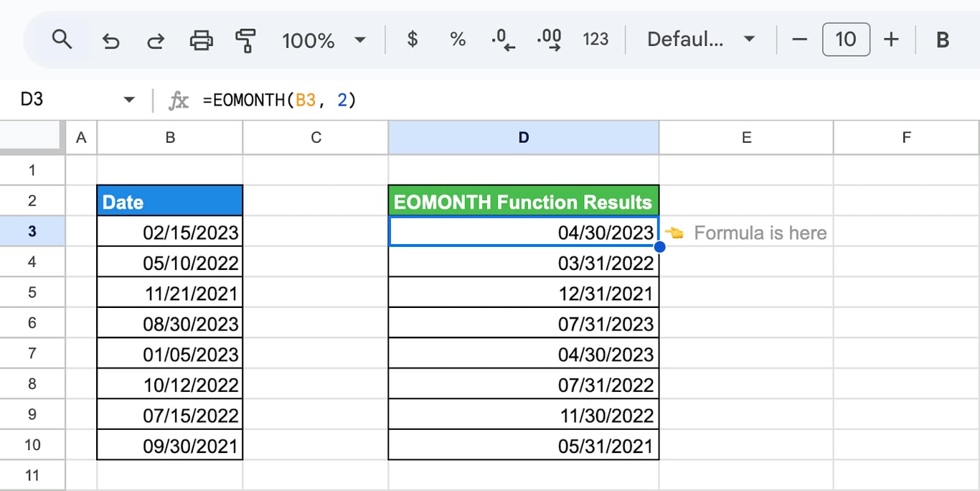Format as percent
Viewport: 980px width, 491px height.
(x=458, y=39)
